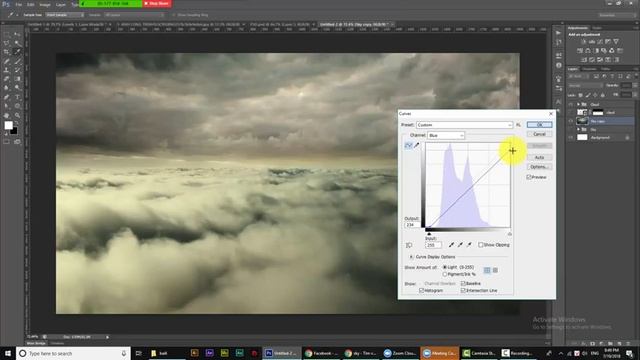The width and height of the screenshot is (640, 360).
Task: Click the red Stop Share button
Action: 157,3
